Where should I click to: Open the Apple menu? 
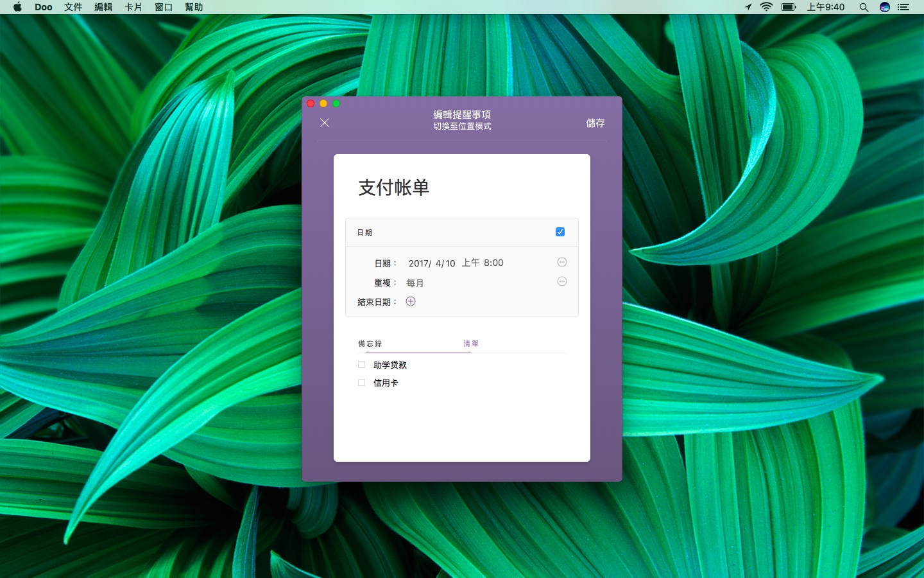pos(17,7)
